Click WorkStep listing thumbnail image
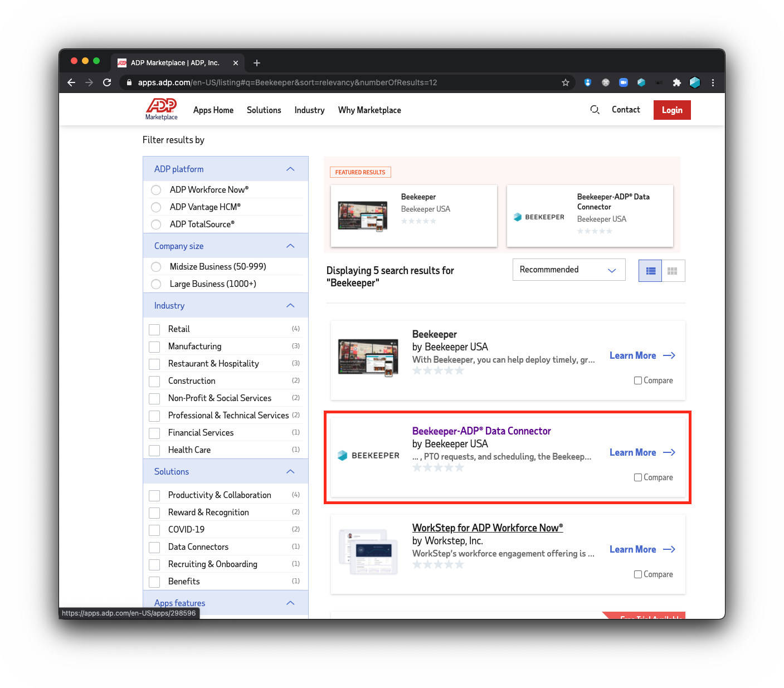Image resolution: width=784 pixels, height=688 pixels. [368, 552]
